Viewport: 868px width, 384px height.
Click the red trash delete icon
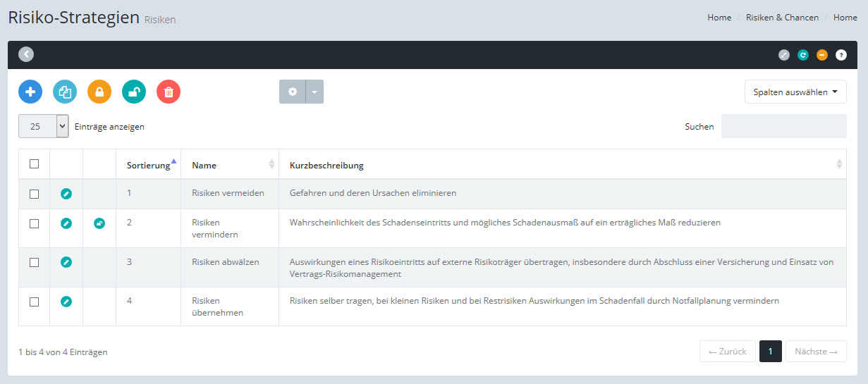169,92
